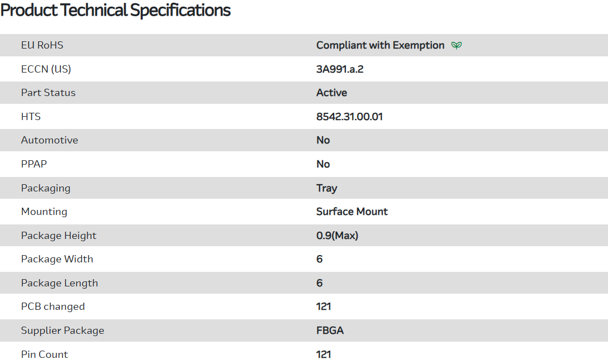Click the Surface Mount value
The width and height of the screenshot is (608, 364).
pos(351,212)
